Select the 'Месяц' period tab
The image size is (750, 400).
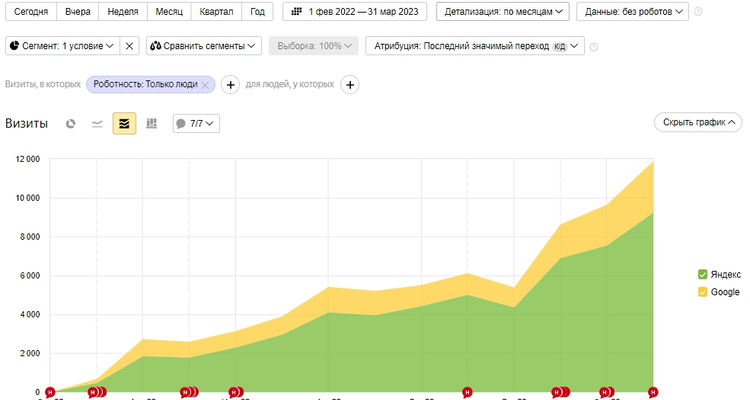click(169, 11)
